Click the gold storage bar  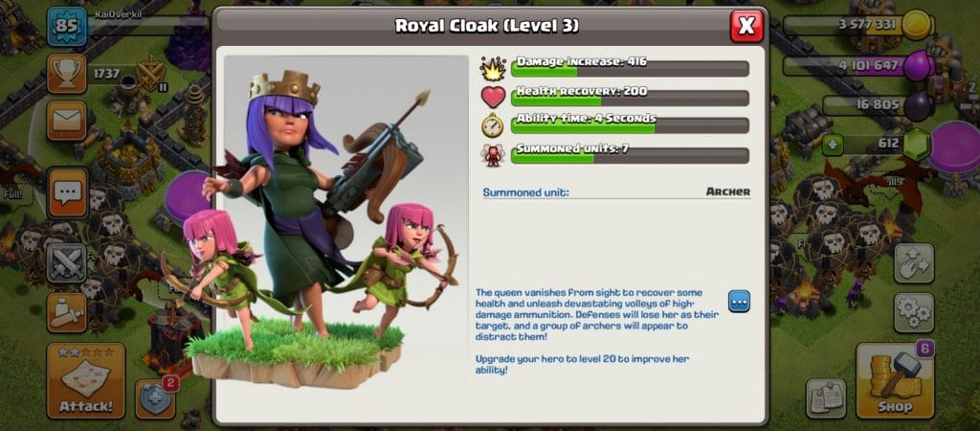(x=857, y=25)
